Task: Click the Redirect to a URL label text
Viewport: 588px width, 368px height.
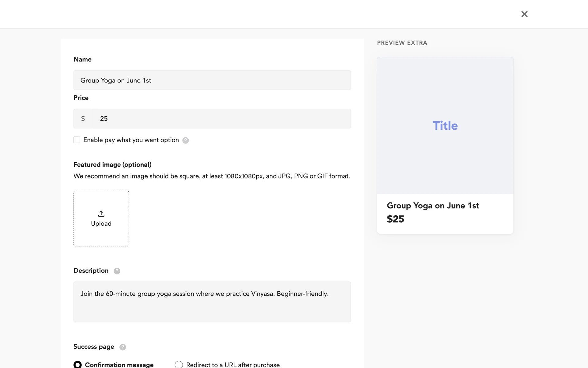Action: click(233, 365)
